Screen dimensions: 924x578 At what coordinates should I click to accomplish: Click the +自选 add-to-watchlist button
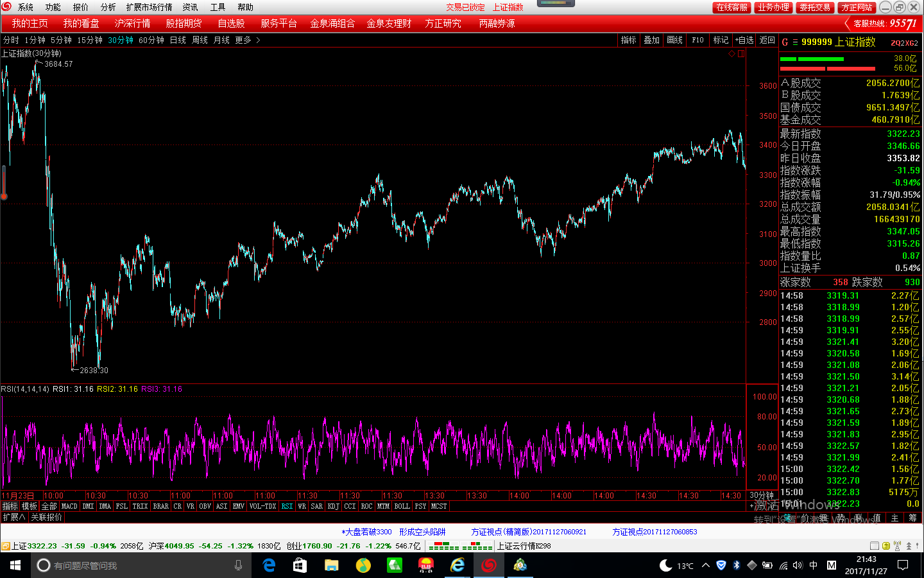pyautogui.click(x=744, y=40)
